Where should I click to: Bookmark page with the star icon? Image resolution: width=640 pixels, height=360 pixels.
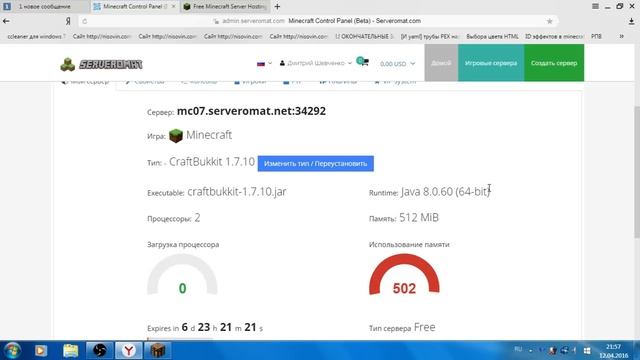coord(549,21)
